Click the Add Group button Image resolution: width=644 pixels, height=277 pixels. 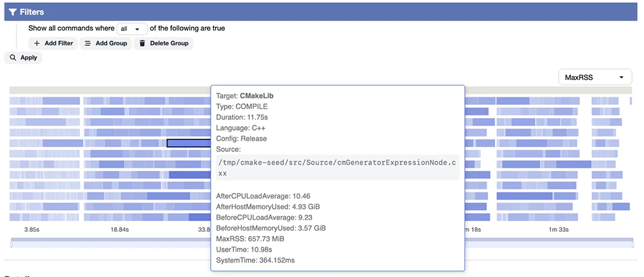106,43
